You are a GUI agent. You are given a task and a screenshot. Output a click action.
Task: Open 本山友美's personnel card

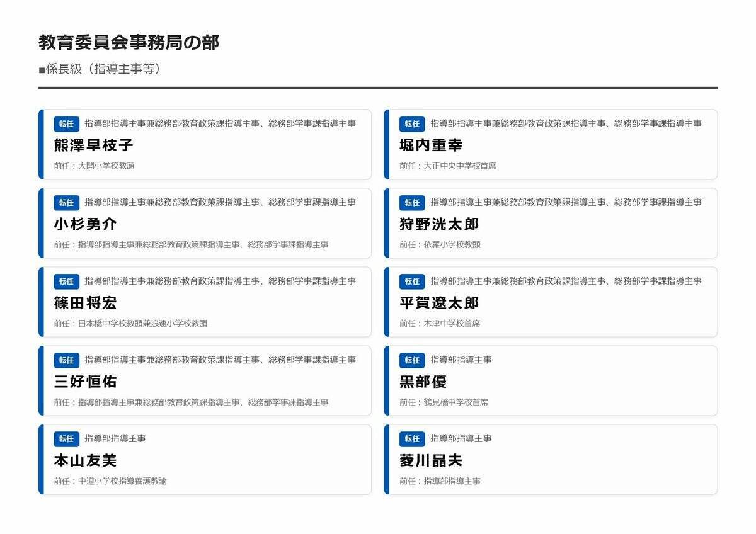point(208,458)
